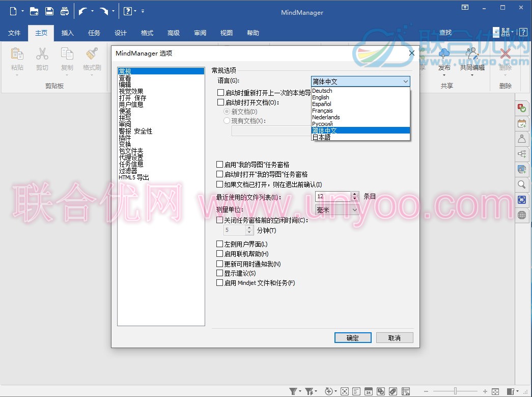532x397 pixels.
Task: Check open document on startup option
Action: (x=220, y=102)
